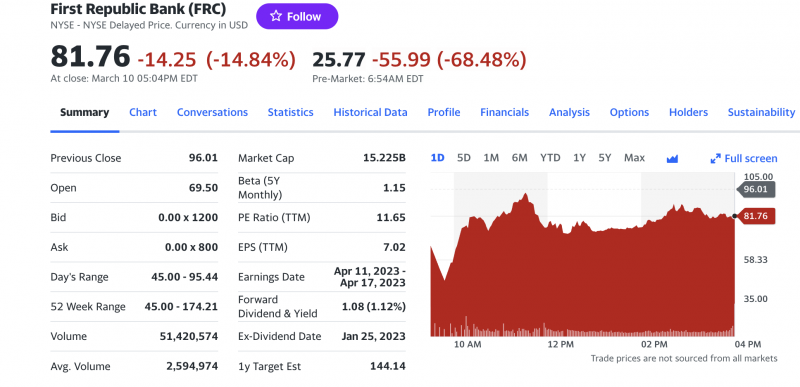Image resolution: width=800 pixels, height=387 pixels.
Task: Open the Financials tab
Action: pyautogui.click(x=505, y=112)
